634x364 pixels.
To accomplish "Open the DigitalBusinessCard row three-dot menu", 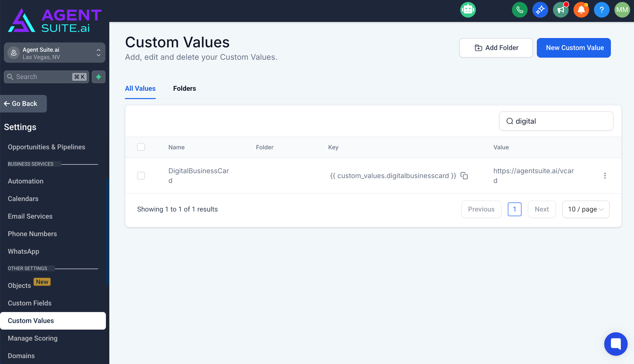I will [605, 176].
